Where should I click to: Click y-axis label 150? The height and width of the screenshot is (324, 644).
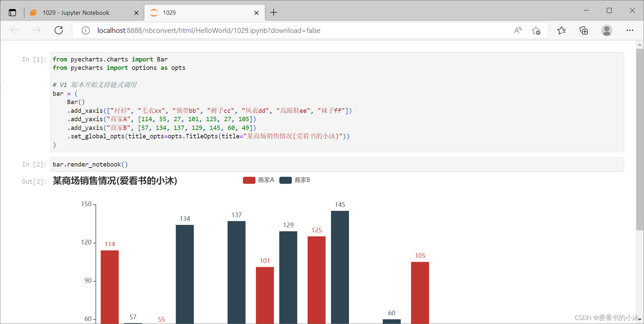point(86,204)
